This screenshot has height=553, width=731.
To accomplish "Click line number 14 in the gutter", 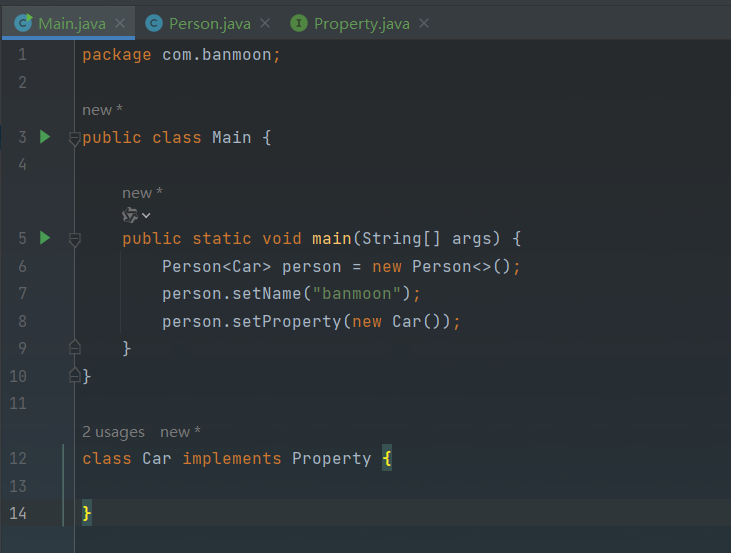I will 18,513.
